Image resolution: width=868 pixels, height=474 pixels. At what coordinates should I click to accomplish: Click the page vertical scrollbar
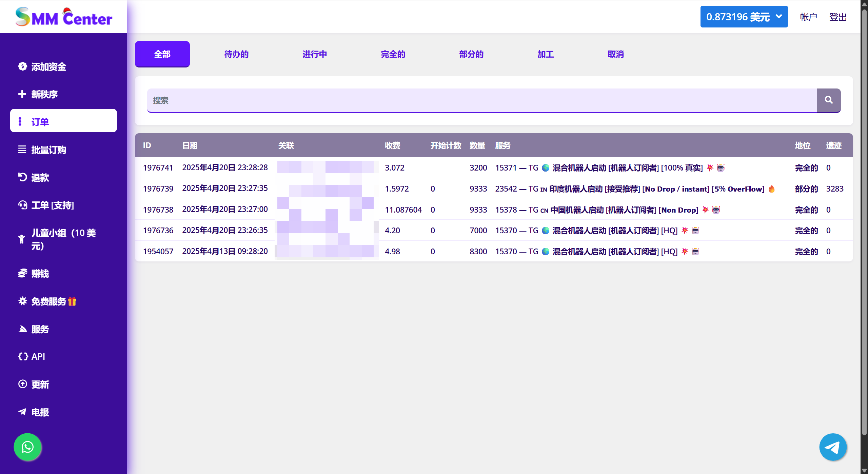click(x=864, y=222)
